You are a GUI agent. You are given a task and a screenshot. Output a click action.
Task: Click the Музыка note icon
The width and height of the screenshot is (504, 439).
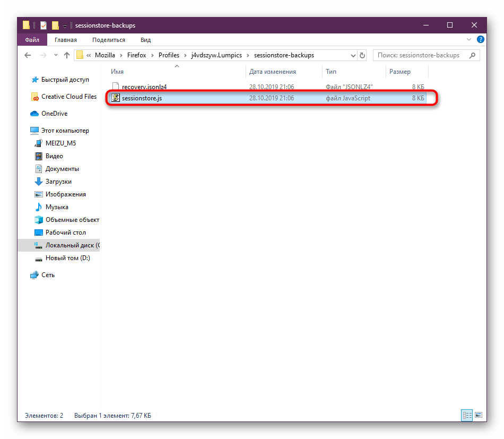39,207
